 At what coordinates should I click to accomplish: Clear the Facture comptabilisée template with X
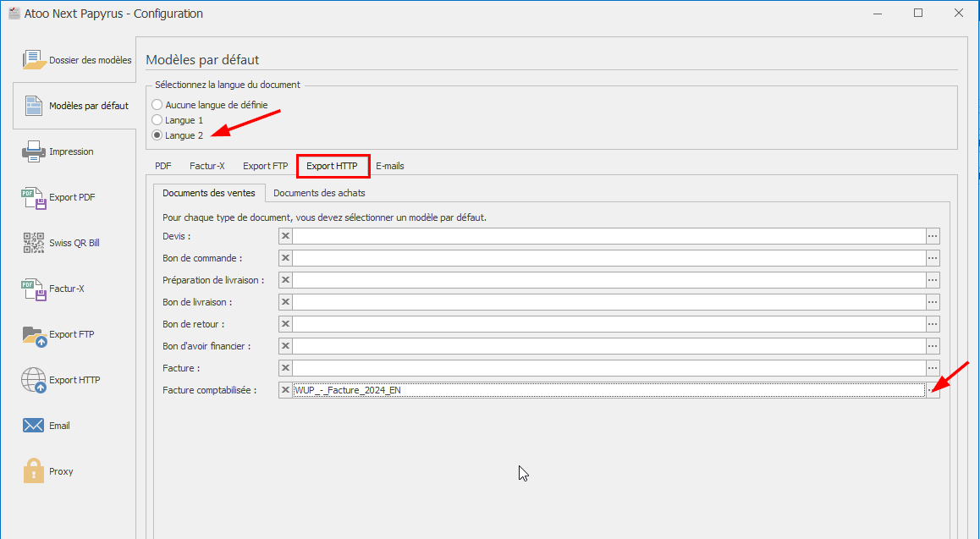pos(286,390)
